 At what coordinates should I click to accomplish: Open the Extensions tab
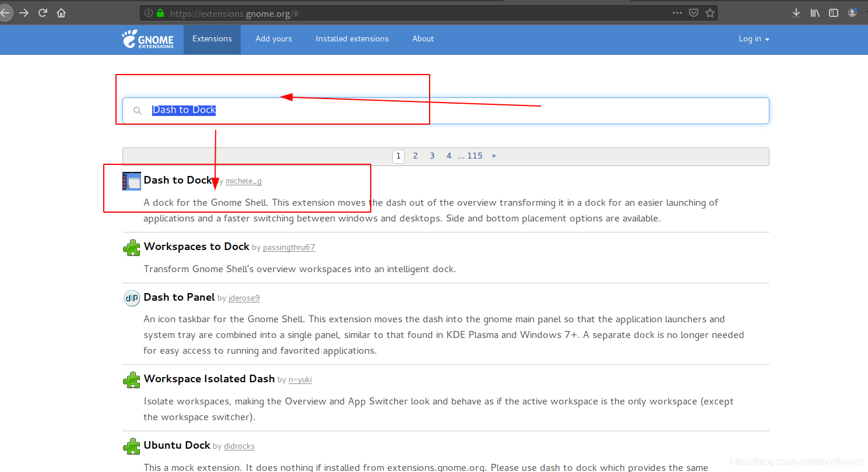(x=212, y=39)
